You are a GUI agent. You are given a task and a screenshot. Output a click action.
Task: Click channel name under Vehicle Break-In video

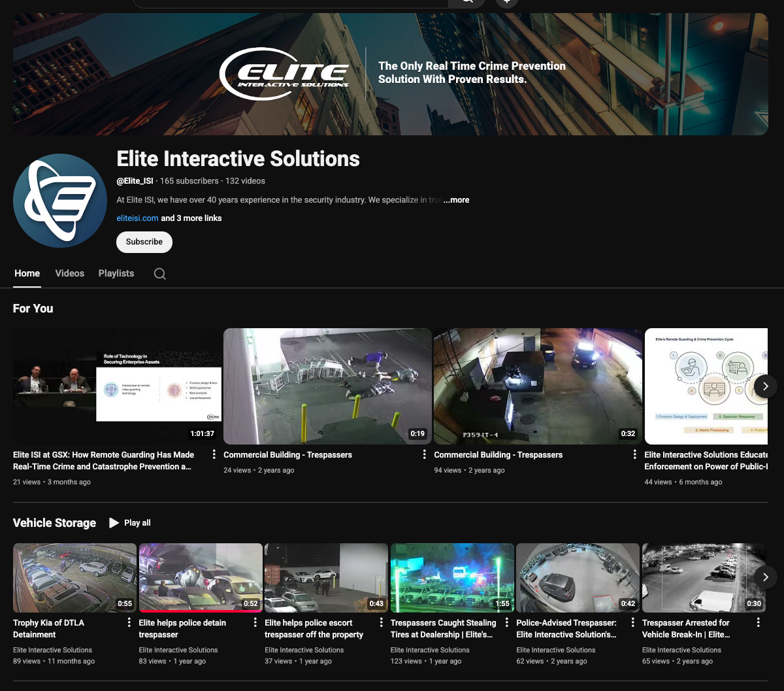(x=681, y=650)
